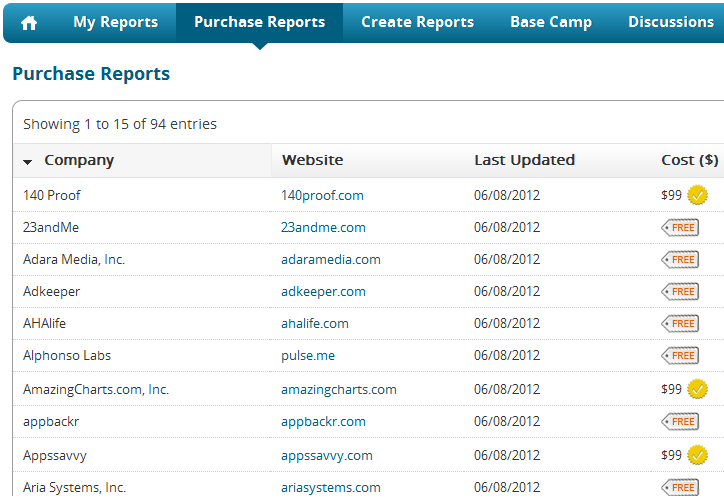
Task: Click the FREE tag for Alphonso Labs
Action: [680, 355]
